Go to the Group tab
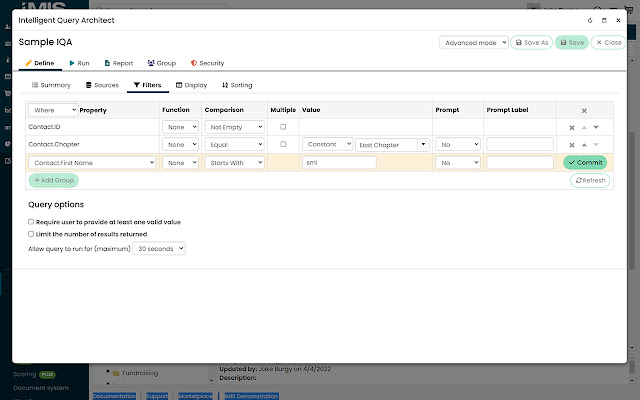 [162, 63]
